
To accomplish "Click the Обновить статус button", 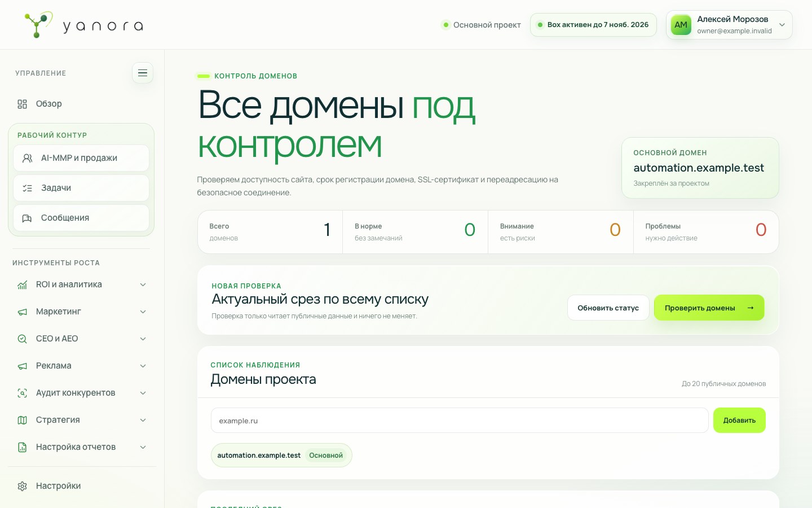I will (x=608, y=308).
